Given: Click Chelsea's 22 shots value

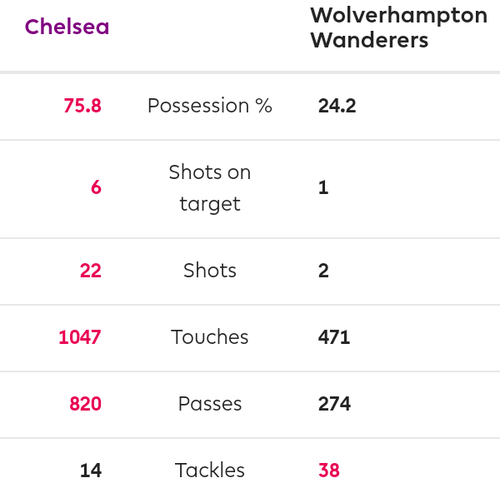Looking at the screenshot, I should pyautogui.click(x=90, y=271).
